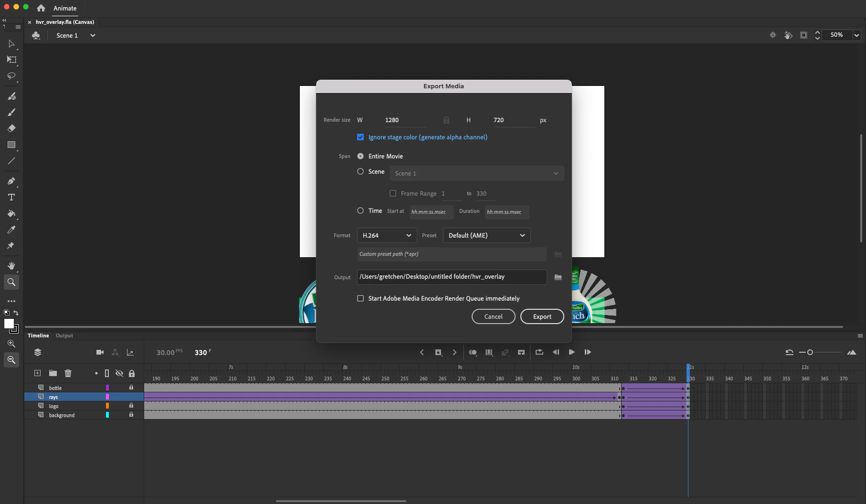This screenshot has height=504, width=866.
Task: Open the Format H.264 dropdown
Action: [387, 235]
